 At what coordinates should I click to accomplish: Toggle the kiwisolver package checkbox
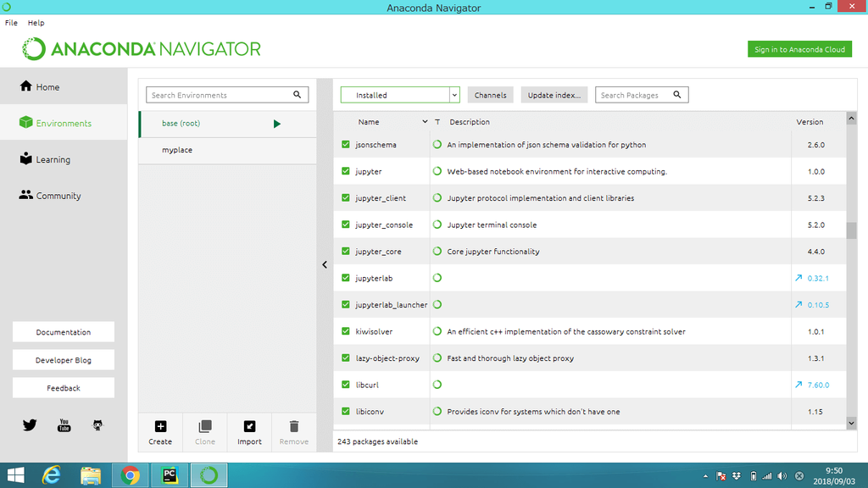(x=346, y=331)
